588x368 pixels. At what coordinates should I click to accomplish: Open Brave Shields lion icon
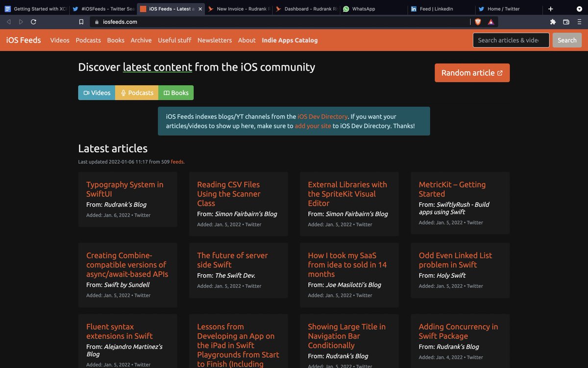[478, 22]
